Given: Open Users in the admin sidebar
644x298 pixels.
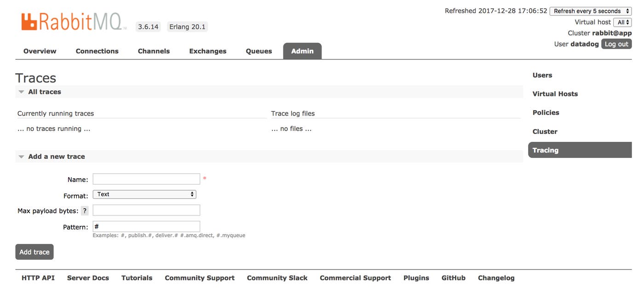Looking at the screenshot, I should (x=542, y=75).
